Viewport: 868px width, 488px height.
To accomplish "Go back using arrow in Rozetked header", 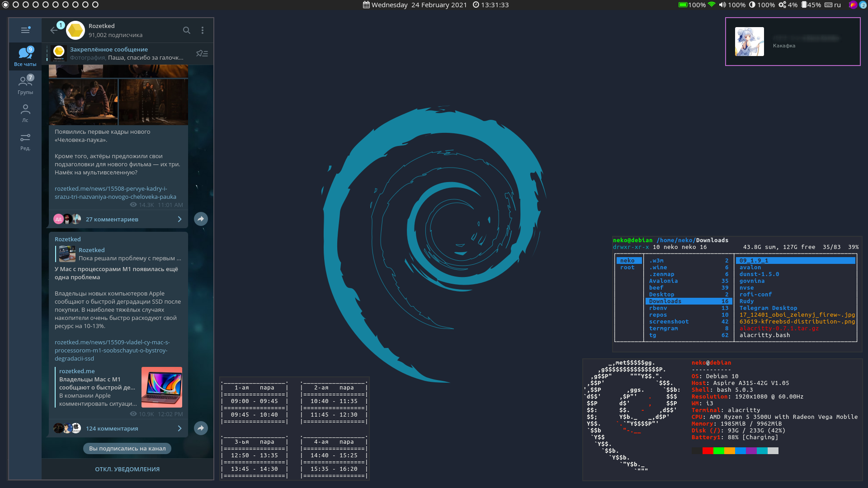I will pos(54,30).
